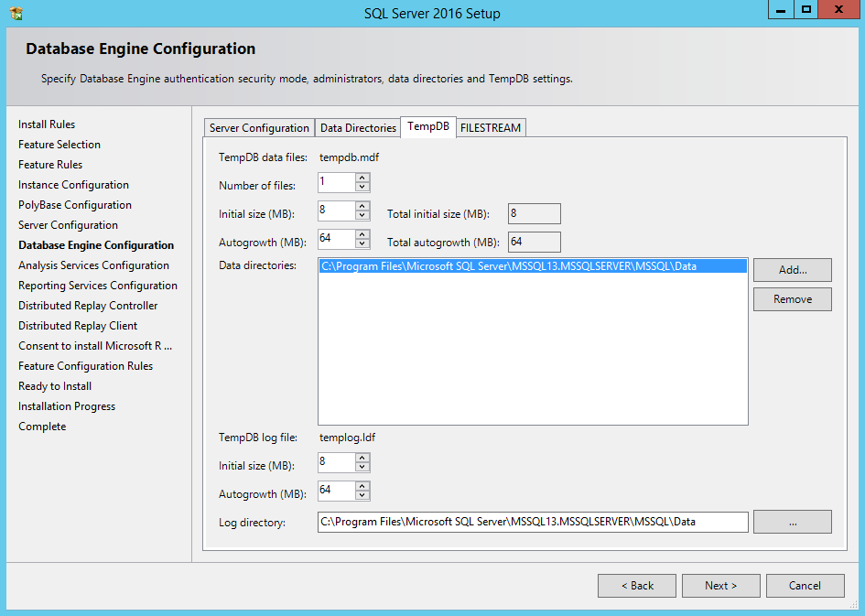Remove the selected data directory
Screen dimensions: 865x616
[x=792, y=298]
